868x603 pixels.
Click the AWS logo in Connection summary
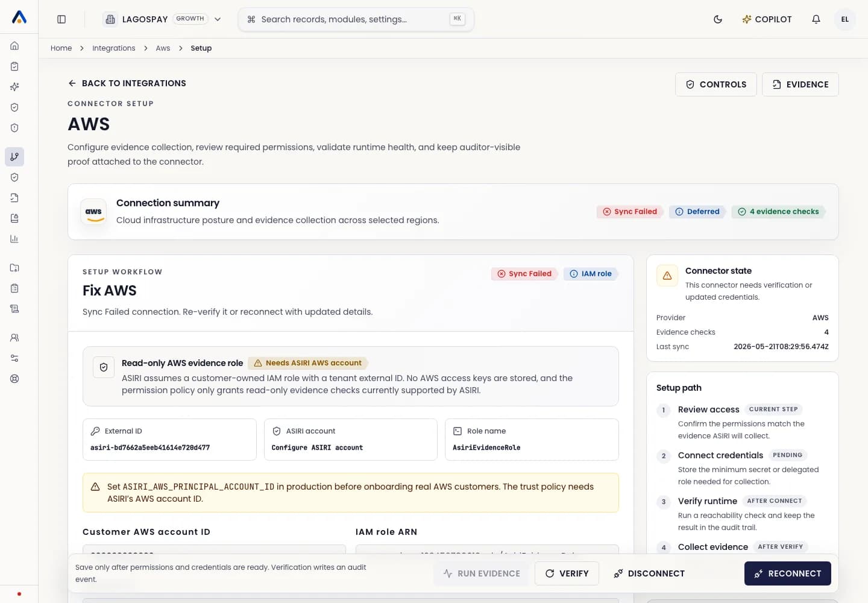(93, 212)
